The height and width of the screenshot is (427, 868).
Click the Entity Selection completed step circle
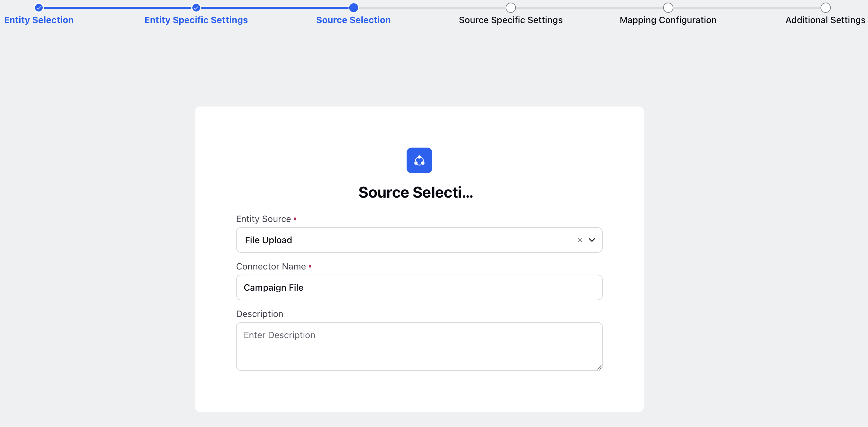click(39, 7)
